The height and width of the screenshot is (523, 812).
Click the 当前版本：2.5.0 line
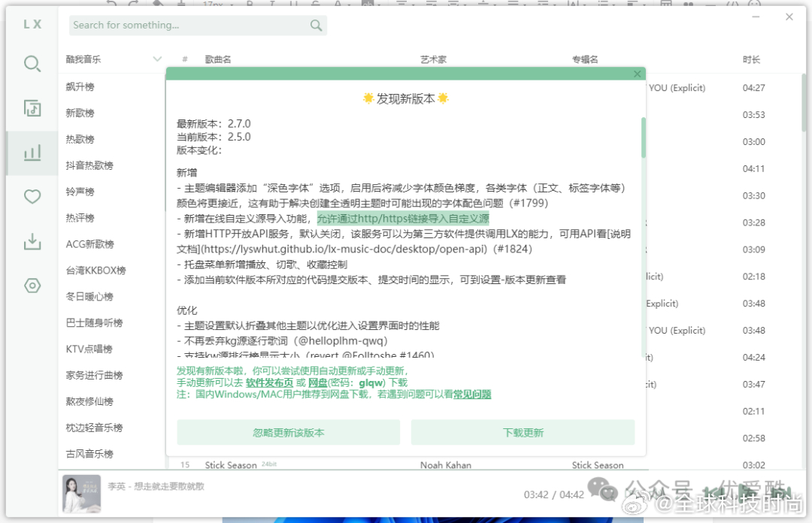[214, 137]
